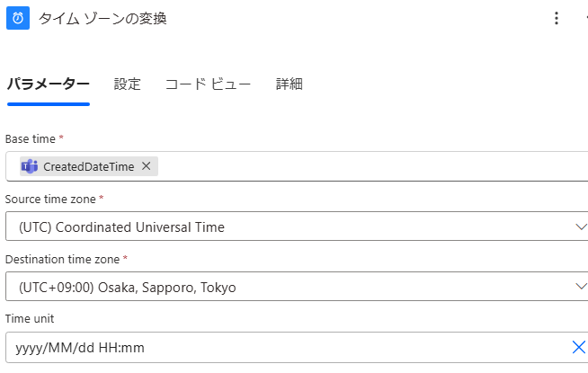This screenshot has height=373, width=588.
Task: Click inside the Base time input field
Action: pyautogui.click(x=360, y=166)
